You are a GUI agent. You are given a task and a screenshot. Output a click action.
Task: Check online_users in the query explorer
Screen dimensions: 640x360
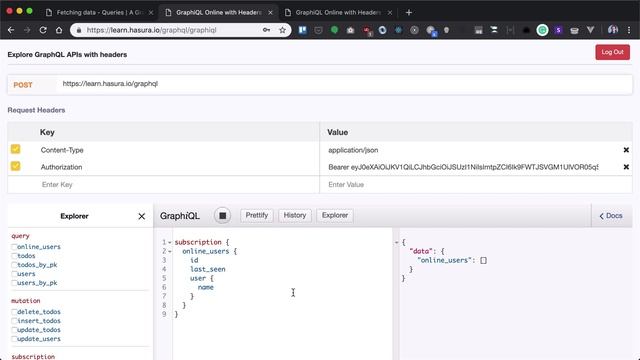click(14, 247)
